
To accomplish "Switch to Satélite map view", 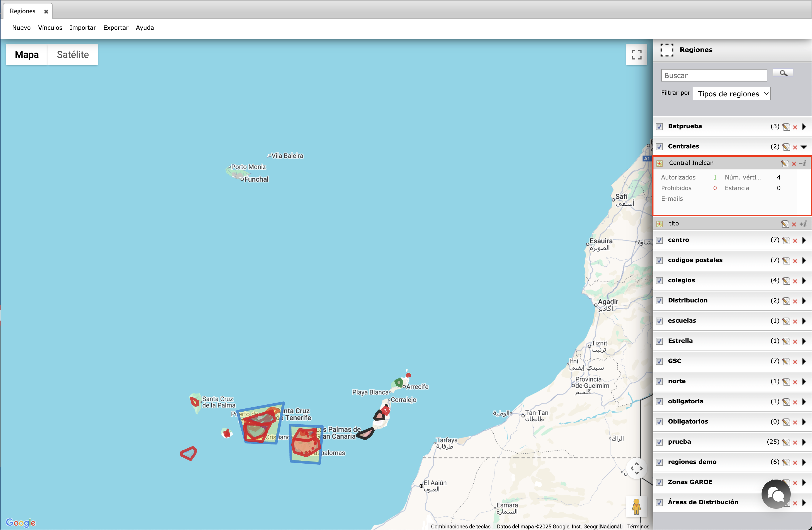I will click(x=73, y=54).
